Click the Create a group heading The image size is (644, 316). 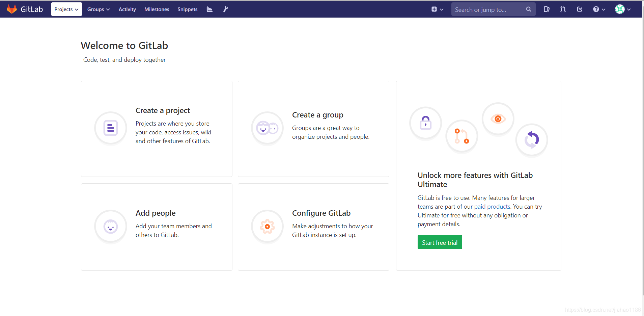pos(317,115)
